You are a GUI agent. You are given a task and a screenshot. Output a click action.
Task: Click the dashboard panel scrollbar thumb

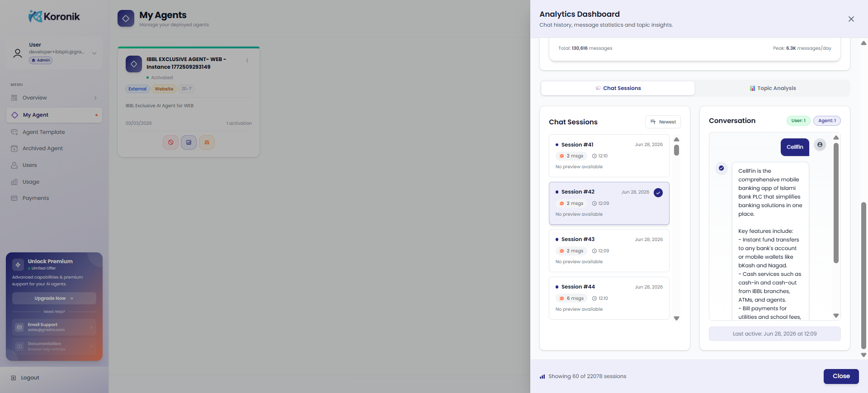click(863, 275)
